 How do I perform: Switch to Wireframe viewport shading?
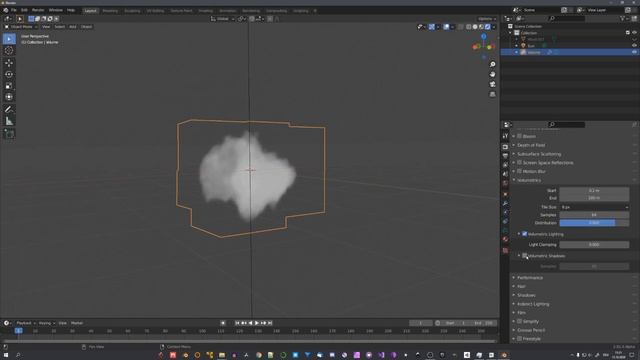click(x=469, y=27)
